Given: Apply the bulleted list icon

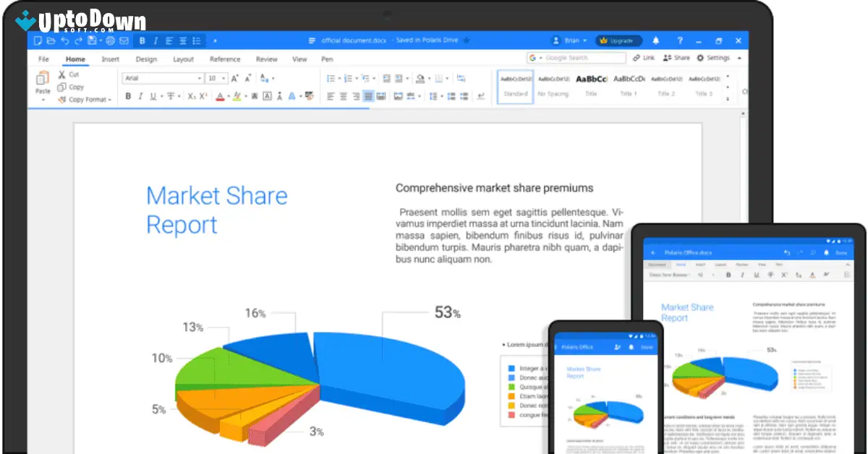Looking at the screenshot, I should (x=331, y=77).
